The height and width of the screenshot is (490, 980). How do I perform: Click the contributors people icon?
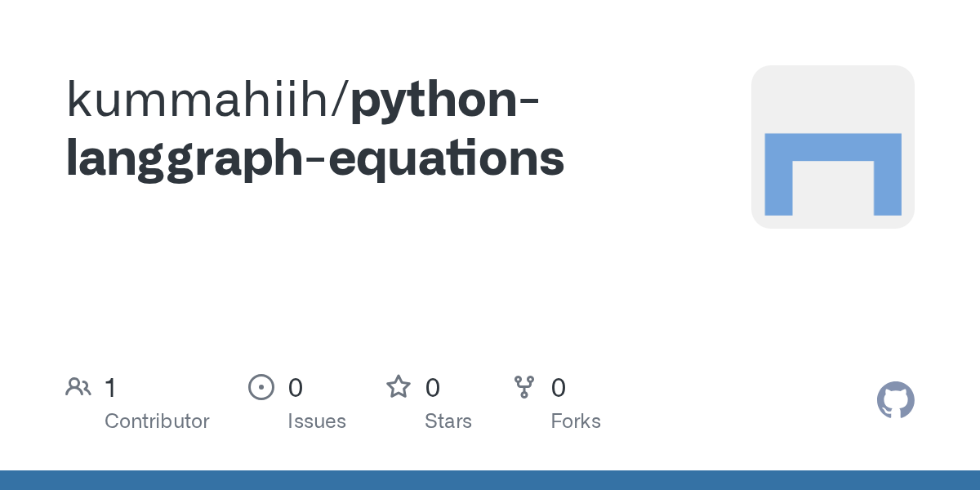[x=78, y=387]
